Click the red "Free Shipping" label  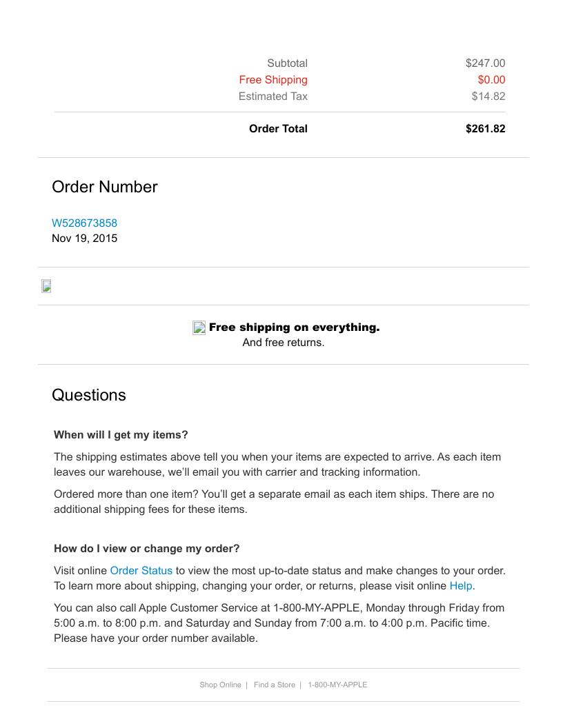pyautogui.click(x=273, y=80)
